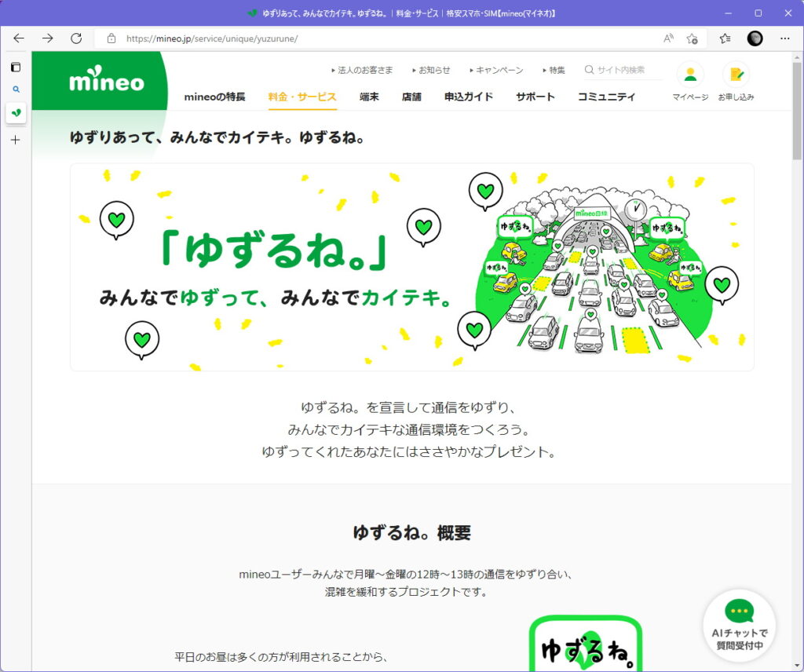Click the text ゆずるね。を宣言して通信をゆずり、
The image size is (804, 672).
pyautogui.click(x=408, y=407)
